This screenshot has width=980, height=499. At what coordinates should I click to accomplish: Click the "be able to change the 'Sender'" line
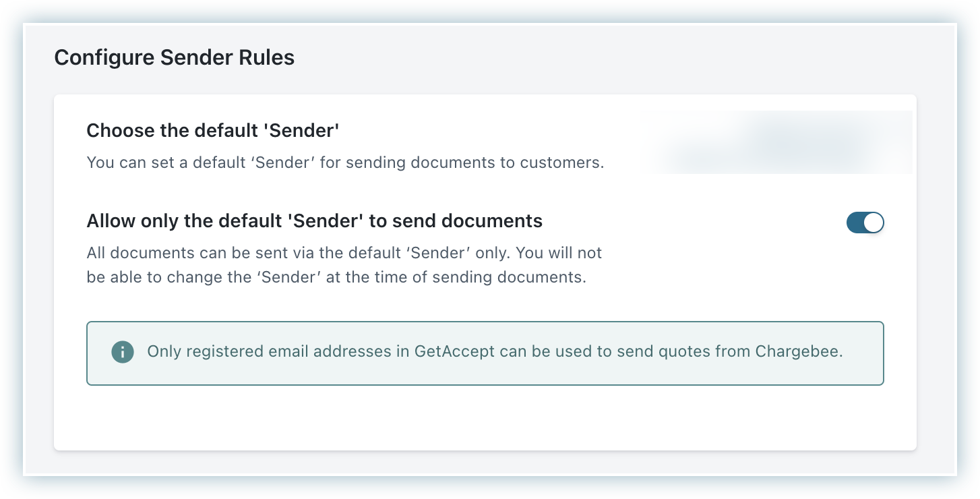[x=336, y=277]
